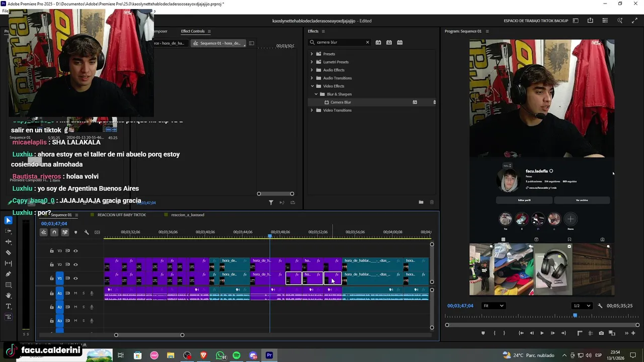Toggle Linked Selection in timeline

(x=65, y=232)
